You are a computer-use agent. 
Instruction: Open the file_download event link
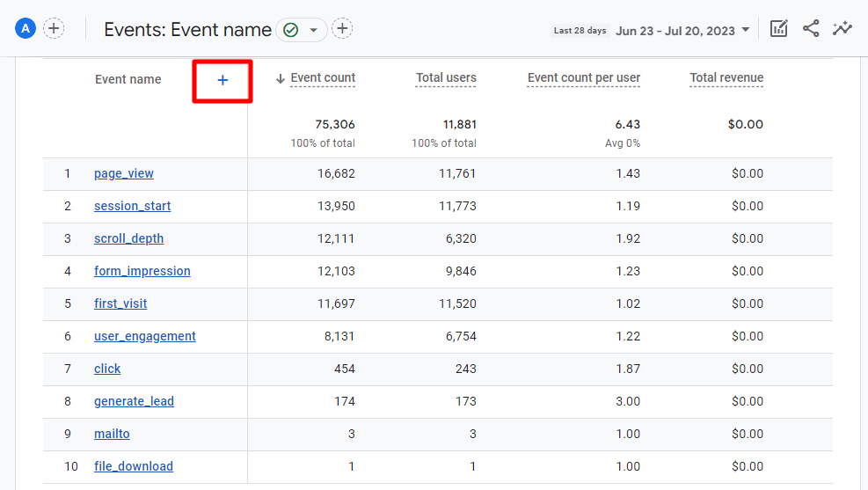click(134, 466)
